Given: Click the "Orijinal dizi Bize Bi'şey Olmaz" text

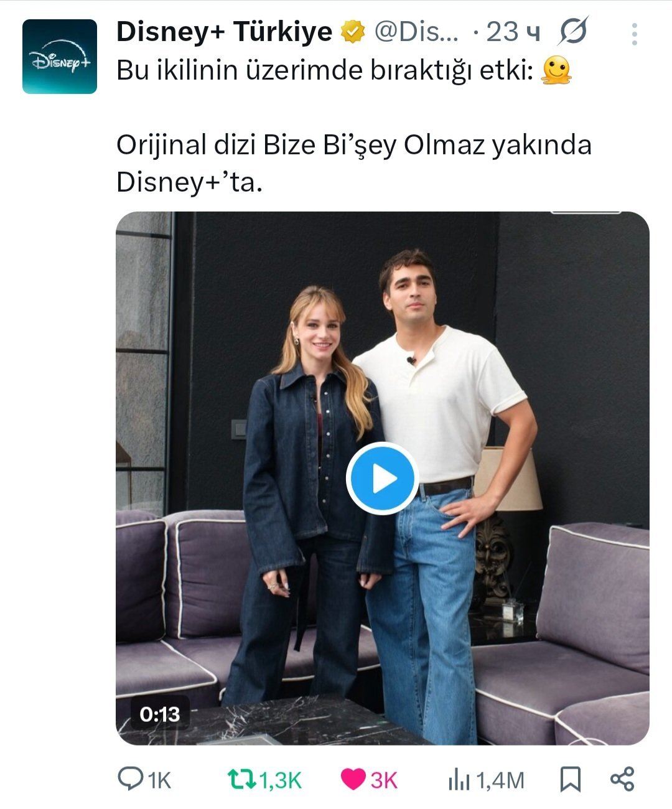Looking at the screenshot, I should (x=300, y=146).
